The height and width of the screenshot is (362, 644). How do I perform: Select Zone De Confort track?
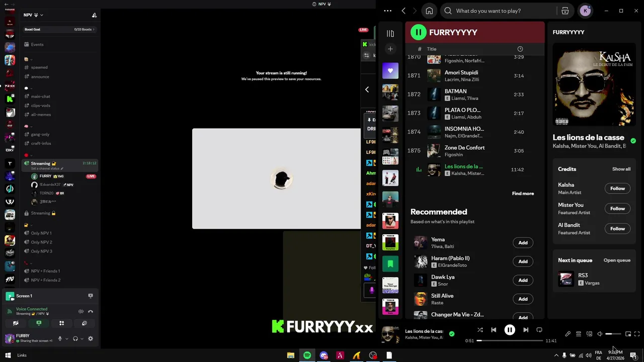[474, 151]
